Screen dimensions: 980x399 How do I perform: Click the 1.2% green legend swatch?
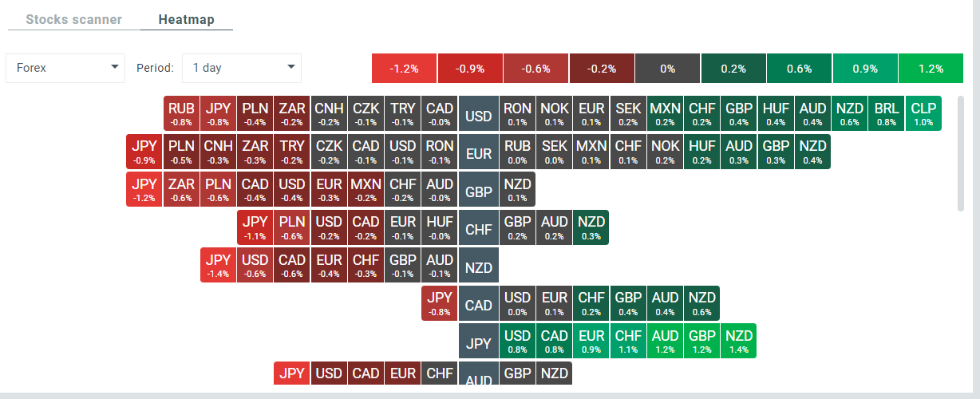pos(931,69)
